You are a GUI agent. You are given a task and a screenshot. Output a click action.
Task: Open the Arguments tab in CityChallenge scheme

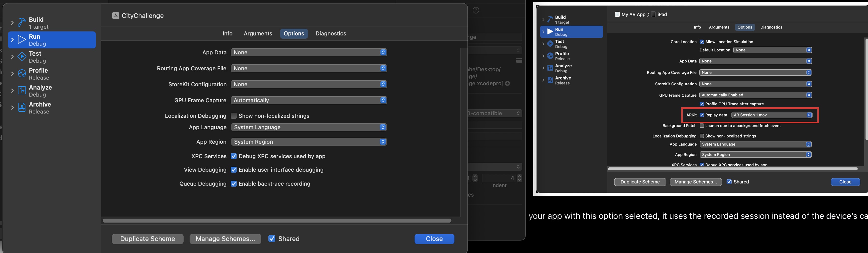click(258, 34)
